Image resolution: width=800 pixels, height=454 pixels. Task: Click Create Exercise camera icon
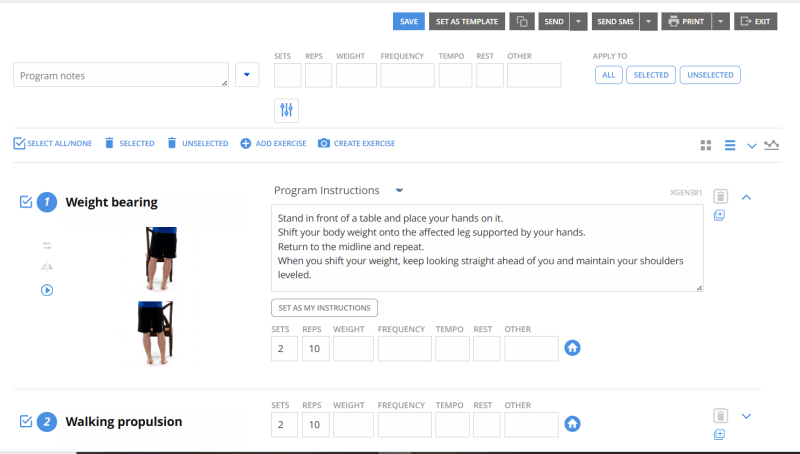pos(323,143)
